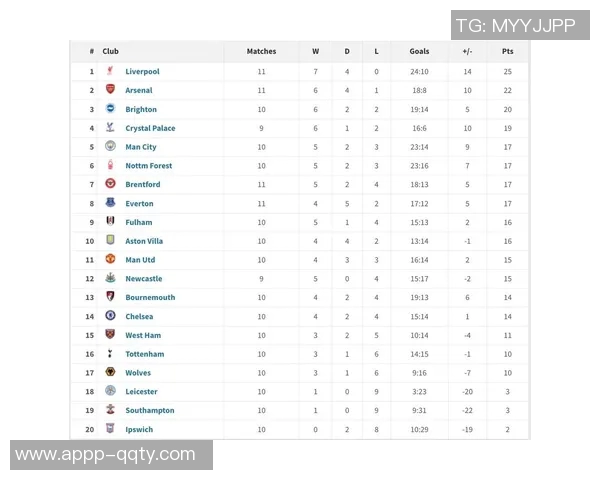Click the Club column header

click(110, 51)
